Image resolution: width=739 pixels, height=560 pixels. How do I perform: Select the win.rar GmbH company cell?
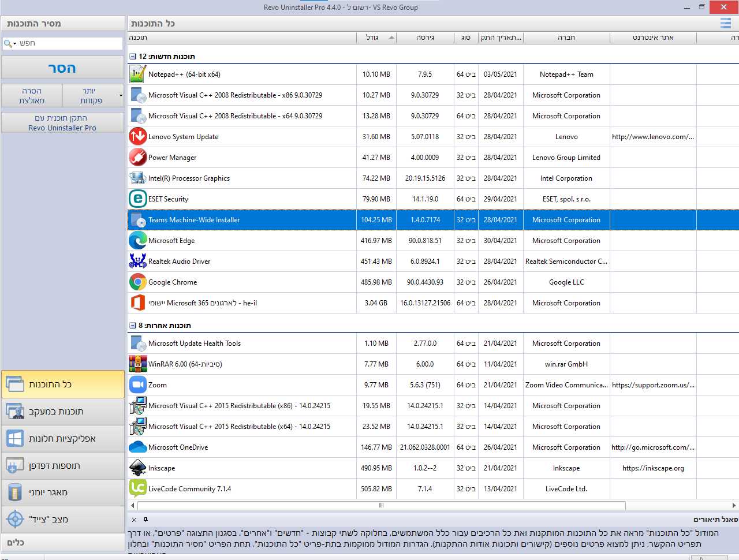pos(566,364)
